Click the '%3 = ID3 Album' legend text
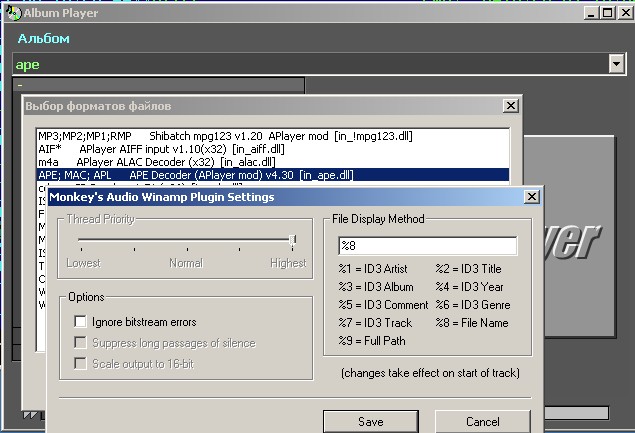The height and width of the screenshot is (433, 635). click(376, 287)
